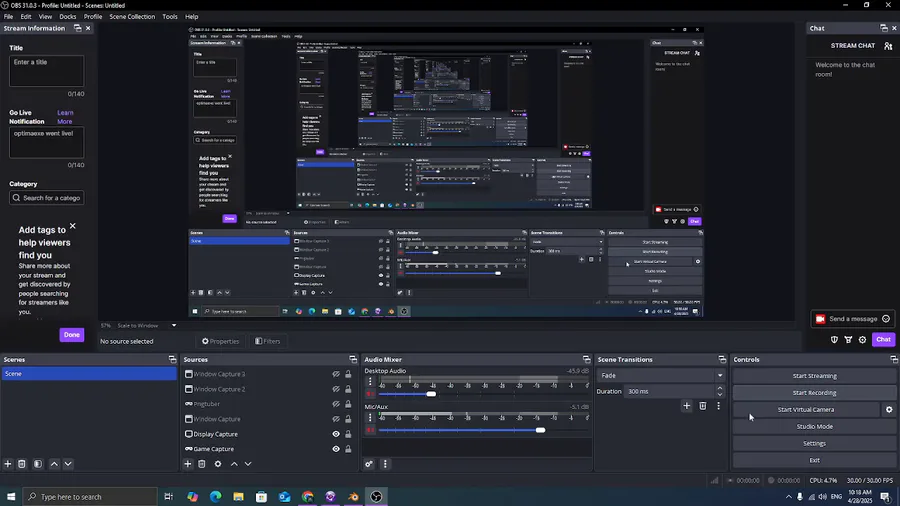Add a new source with the plus icon
900x506 pixels.
188,464
